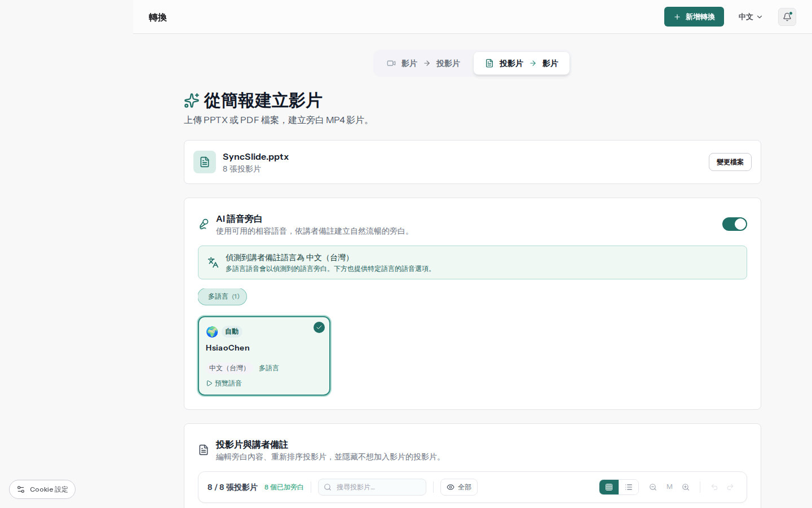This screenshot has height=508, width=812.
Task: Click the sparkle icon beside 從簡報建立影片
Action: tap(192, 100)
